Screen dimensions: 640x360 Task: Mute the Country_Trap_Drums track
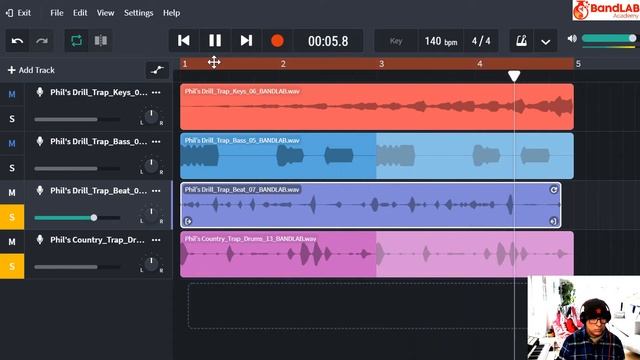coord(12,242)
